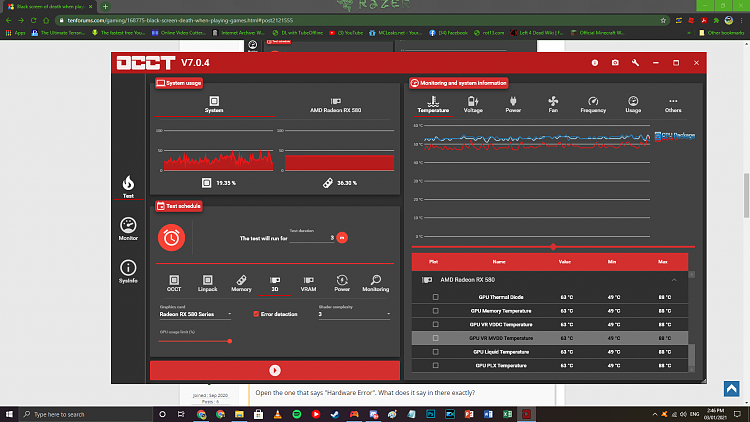This screenshot has width=750, height=422.
Task: Open the Shader complexity dropdown
Action: [x=354, y=314]
